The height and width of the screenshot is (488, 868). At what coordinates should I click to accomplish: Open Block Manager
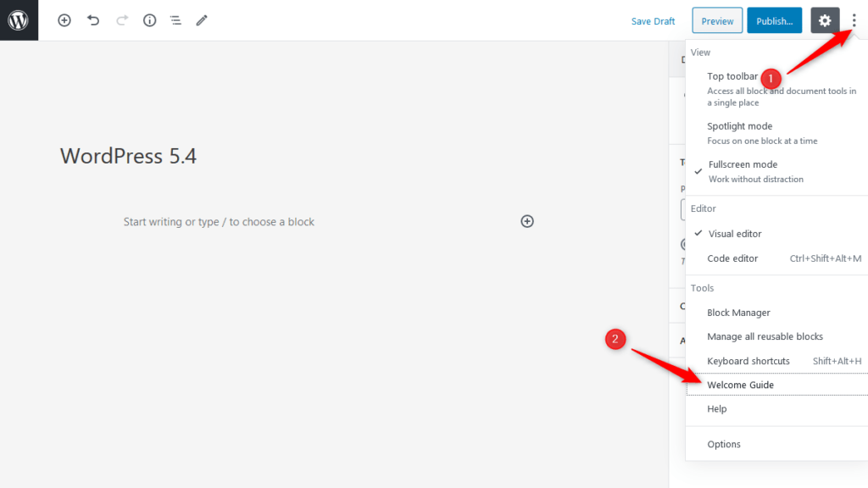click(776, 313)
